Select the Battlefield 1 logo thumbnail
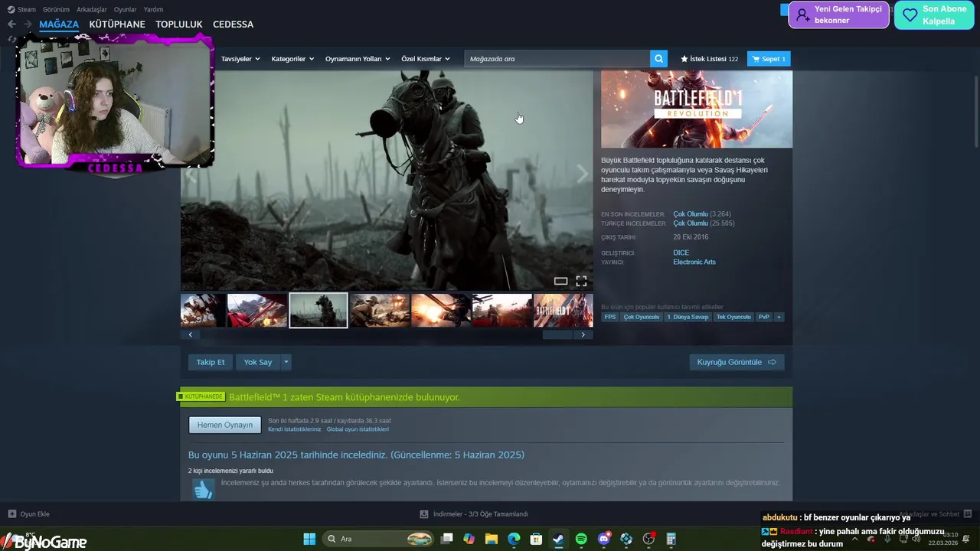 563,311
